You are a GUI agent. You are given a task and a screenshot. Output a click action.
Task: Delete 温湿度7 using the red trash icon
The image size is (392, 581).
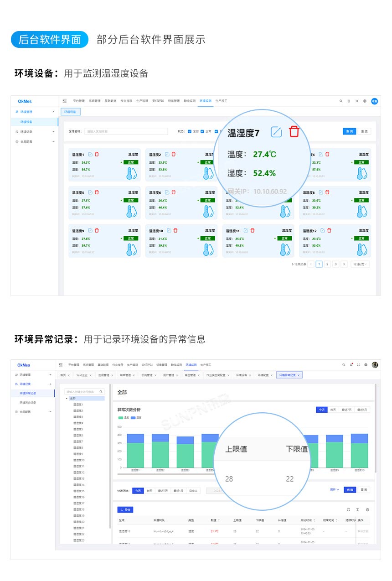[294, 132]
